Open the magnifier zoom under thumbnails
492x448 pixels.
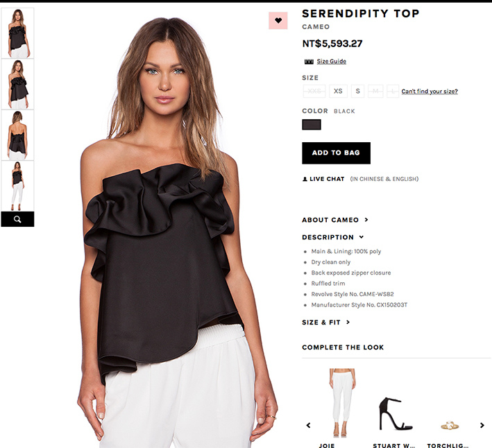(x=17, y=219)
